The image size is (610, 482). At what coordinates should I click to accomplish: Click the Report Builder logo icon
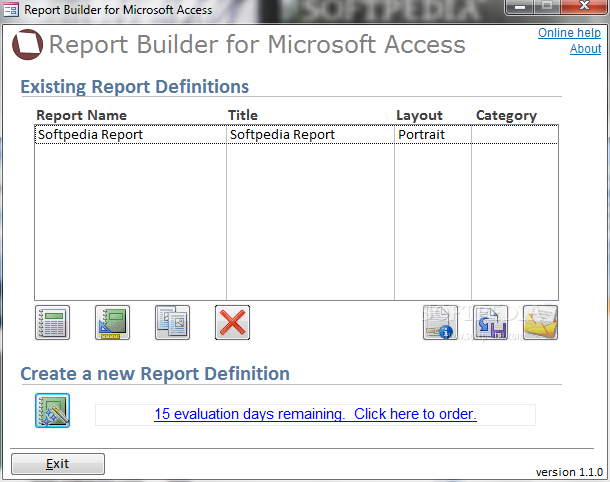(28, 44)
